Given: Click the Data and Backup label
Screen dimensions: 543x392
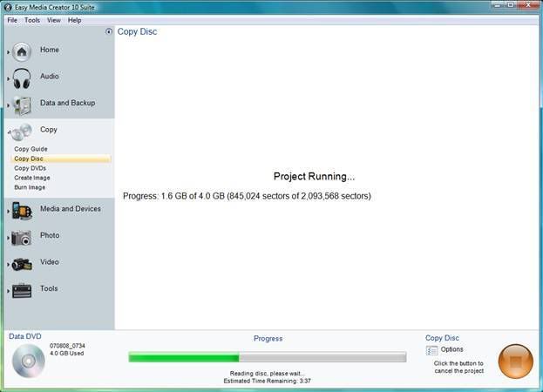Looking at the screenshot, I should (67, 103).
